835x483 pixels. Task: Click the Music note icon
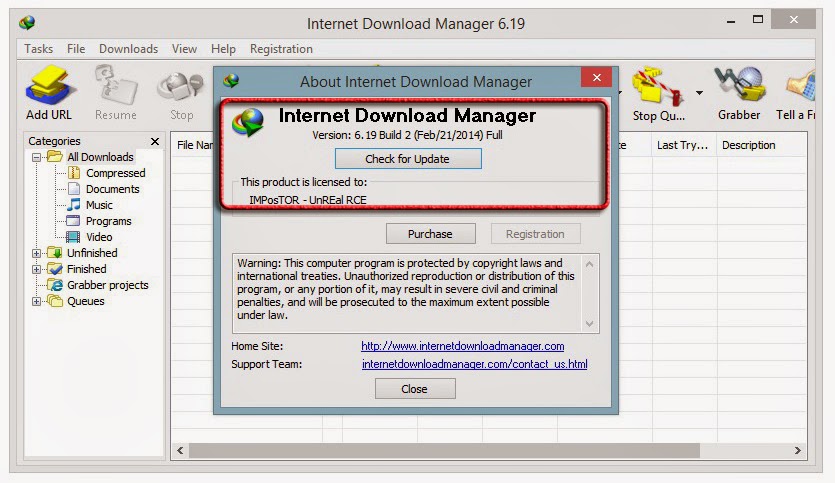coord(74,205)
